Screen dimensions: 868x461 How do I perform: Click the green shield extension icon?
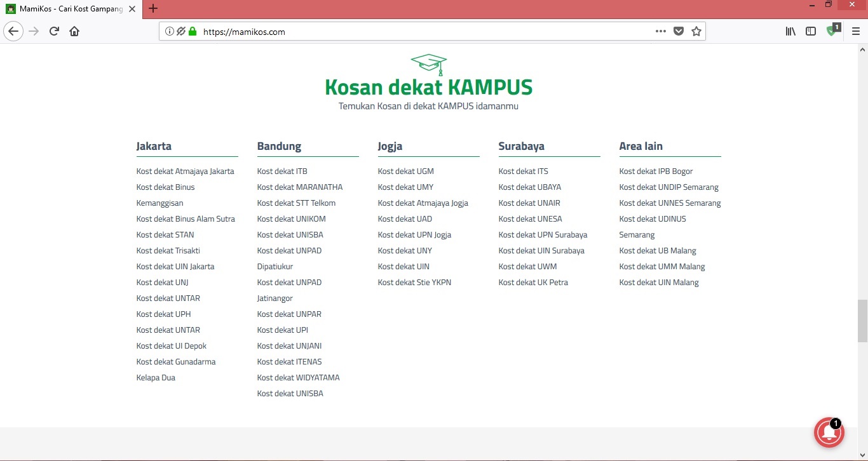[x=832, y=30]
